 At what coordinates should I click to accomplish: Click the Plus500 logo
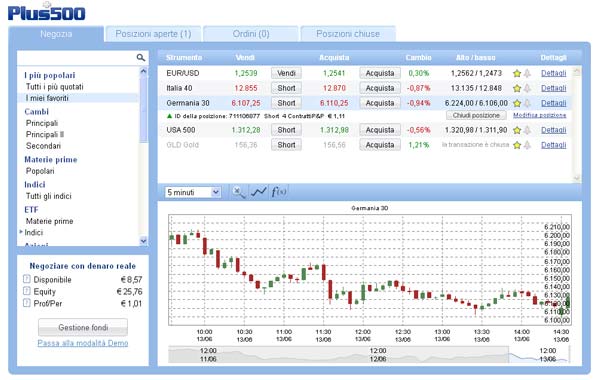tap(46, 12)
